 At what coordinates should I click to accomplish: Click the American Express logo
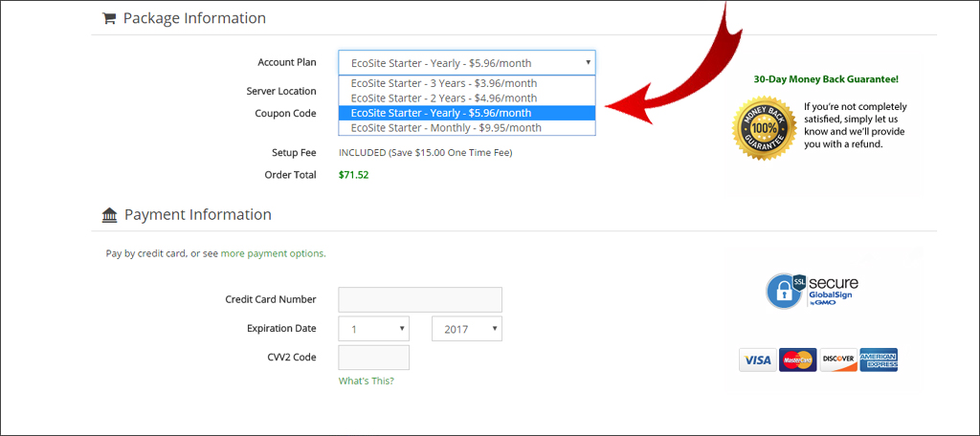pyautogui.click(x=878, y=360)
